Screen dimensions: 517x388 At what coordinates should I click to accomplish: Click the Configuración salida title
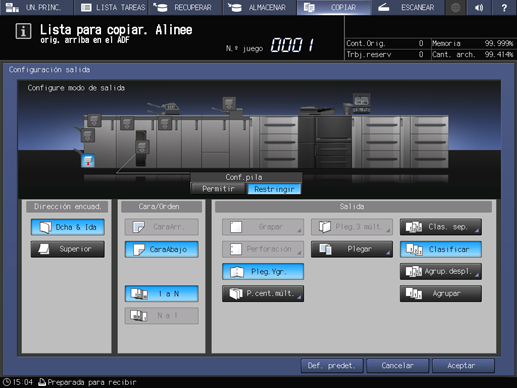pyautogui.click(x=49, y=70)
